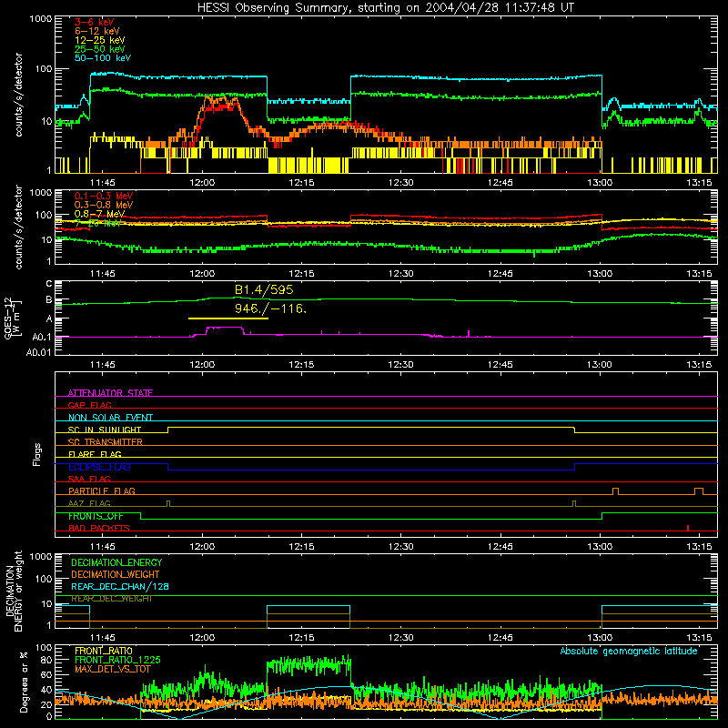This screenshot has height=728, width=728.
Task: Click the first AAZ_FLAG pulse before 12:00
Action: 168,503
